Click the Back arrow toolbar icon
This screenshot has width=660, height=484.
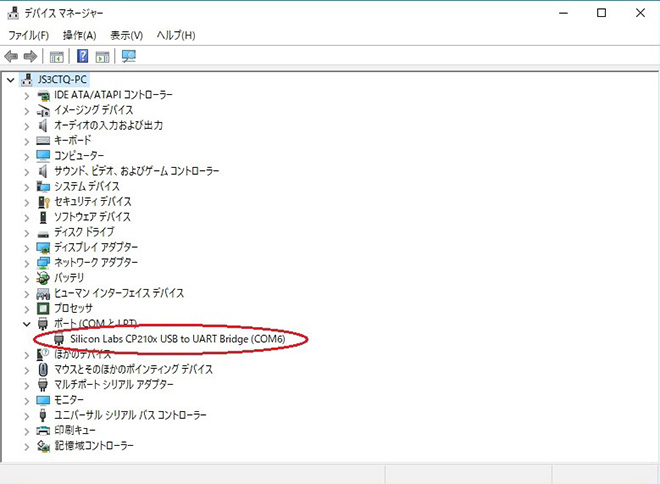click(11, 56)
